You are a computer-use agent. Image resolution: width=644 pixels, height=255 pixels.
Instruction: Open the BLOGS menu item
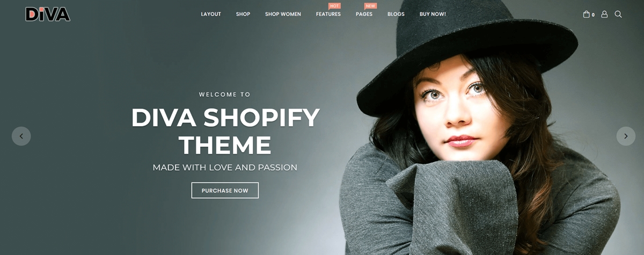[x=396, y=14]
